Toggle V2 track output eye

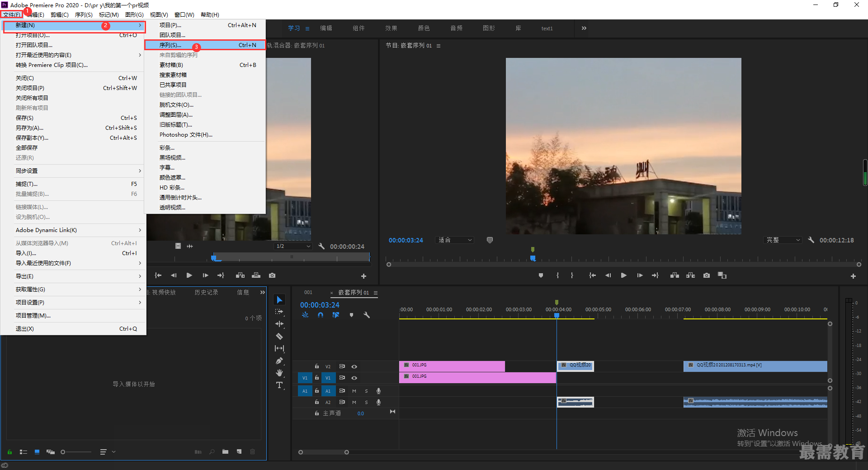coord(354,366)
